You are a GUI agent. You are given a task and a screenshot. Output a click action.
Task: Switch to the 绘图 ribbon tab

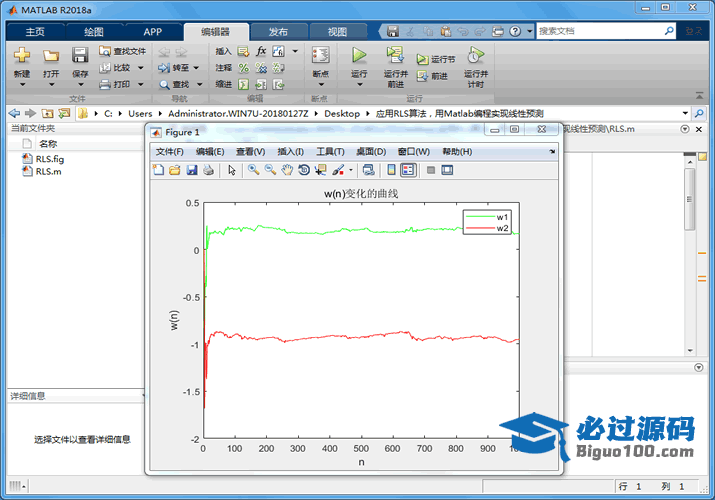point(93,32)
